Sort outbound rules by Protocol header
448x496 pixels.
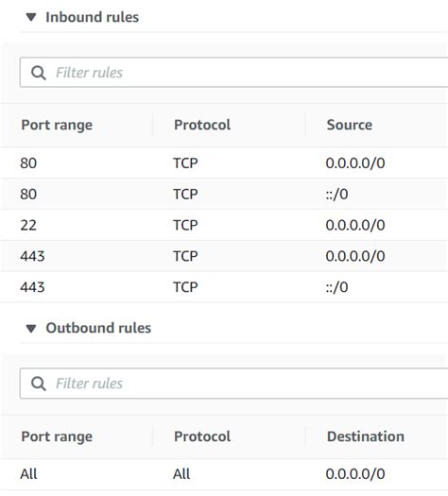[202, 436]
